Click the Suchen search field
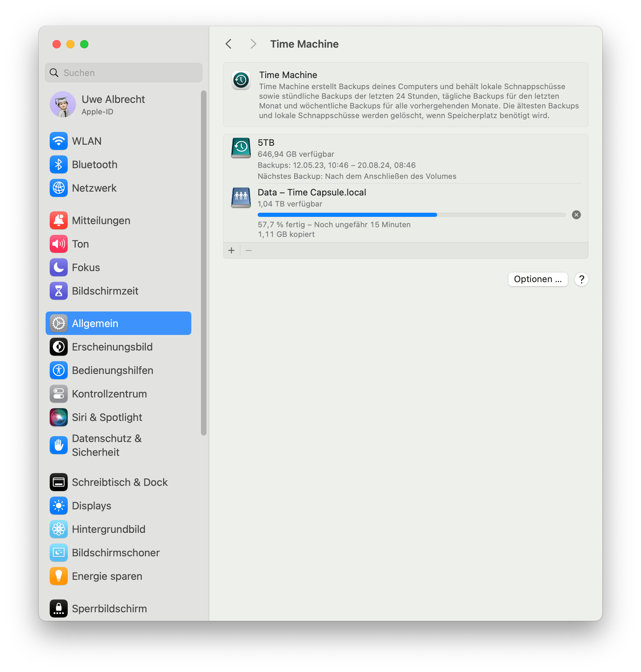Viewport: 641px width, 672px height. 123,73
